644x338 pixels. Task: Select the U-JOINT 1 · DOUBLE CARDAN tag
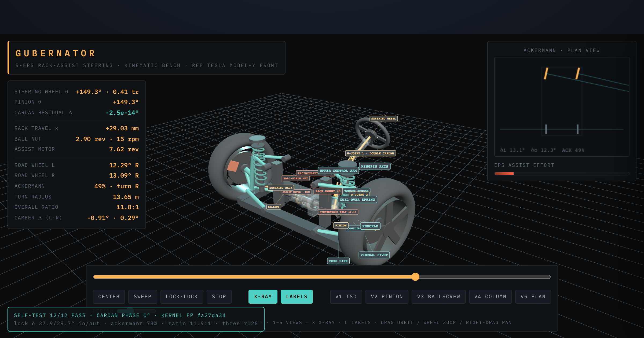pos(370,153)
